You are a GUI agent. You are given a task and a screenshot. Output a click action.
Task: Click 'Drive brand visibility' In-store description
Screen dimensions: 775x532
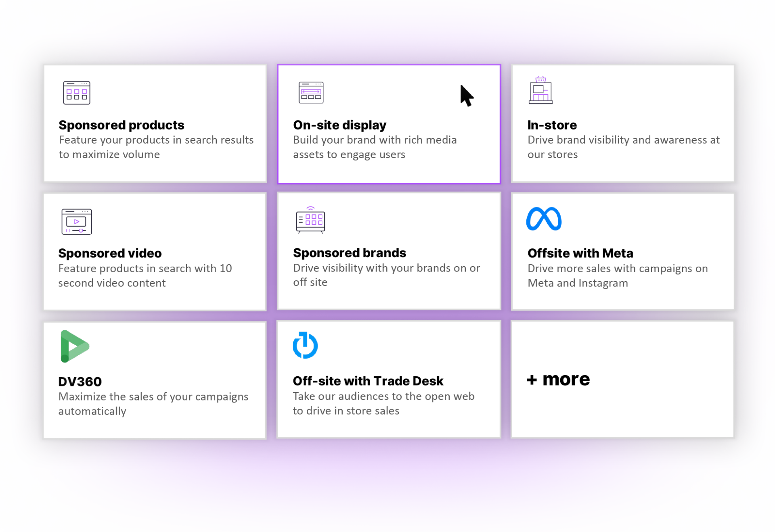tap(623, 147)
